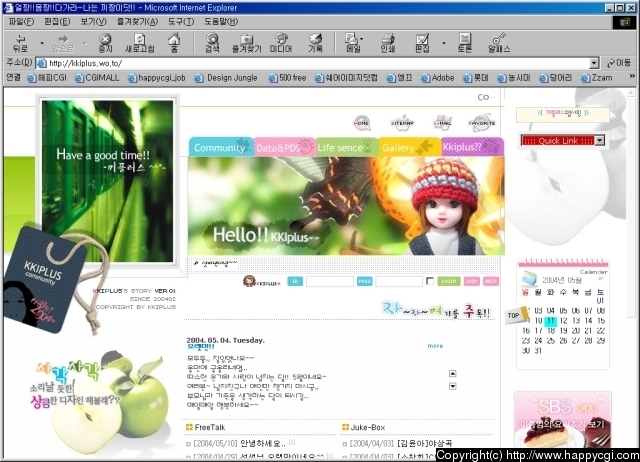Select highlighted date 11 in the calendar
Screen dimensions: 640x462
click(x=551, y=321)
